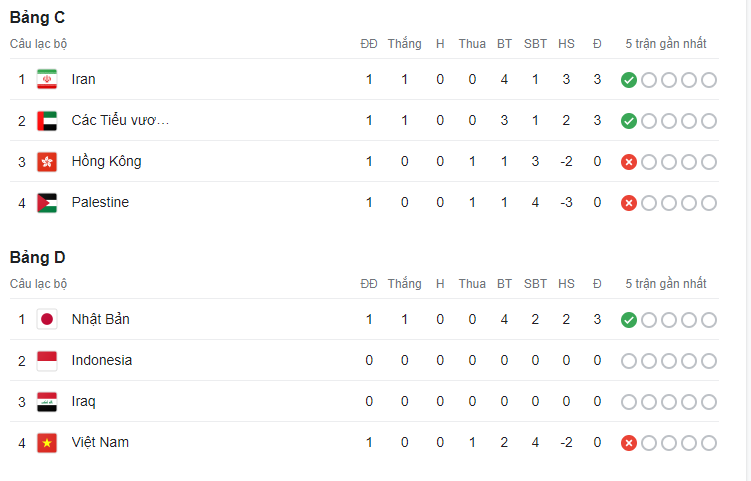Click the Iran flag icon
Screen dimensions: 751x481
click(x=47, y=80)
